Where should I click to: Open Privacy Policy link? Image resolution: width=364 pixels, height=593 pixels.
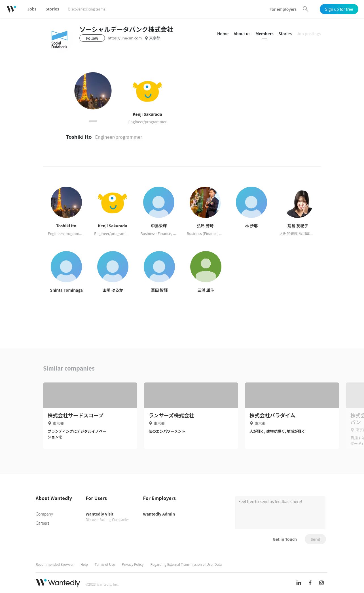pos(133,565)
